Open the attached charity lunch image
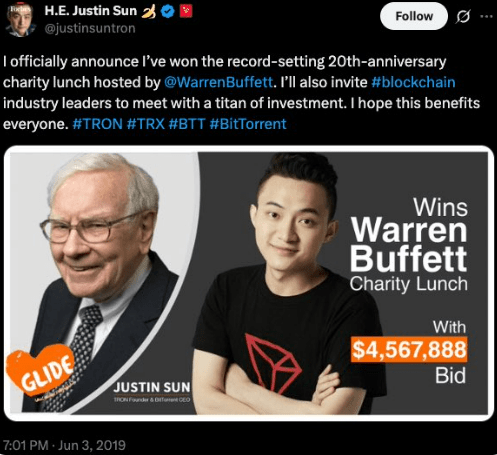 249,283
